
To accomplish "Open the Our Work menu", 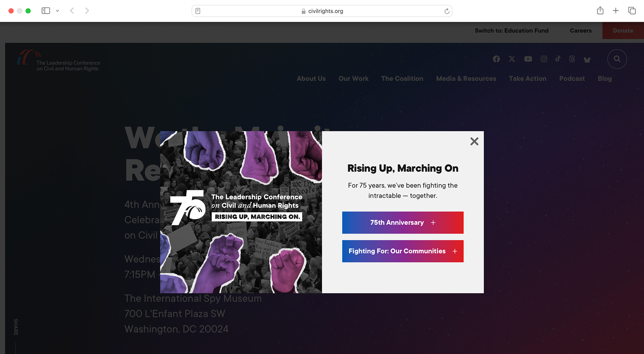I will coord(354,79).
